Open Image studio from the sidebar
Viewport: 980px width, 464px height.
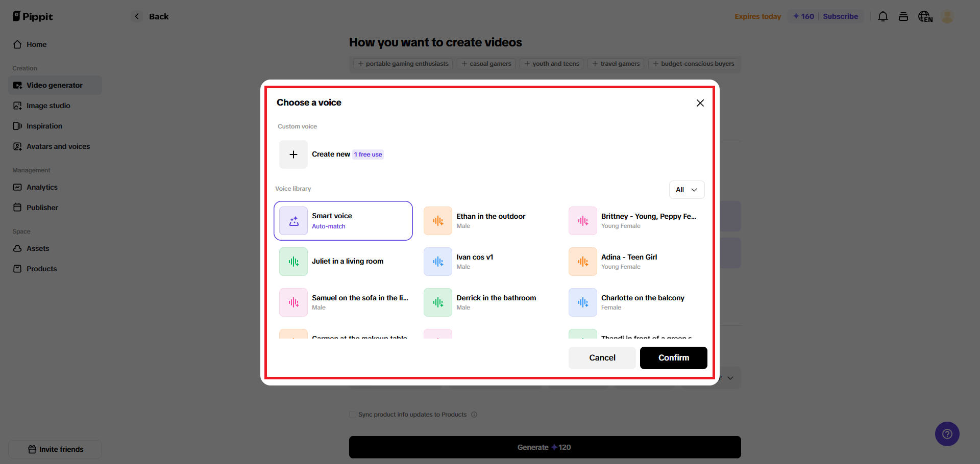(x=17, y=106)
